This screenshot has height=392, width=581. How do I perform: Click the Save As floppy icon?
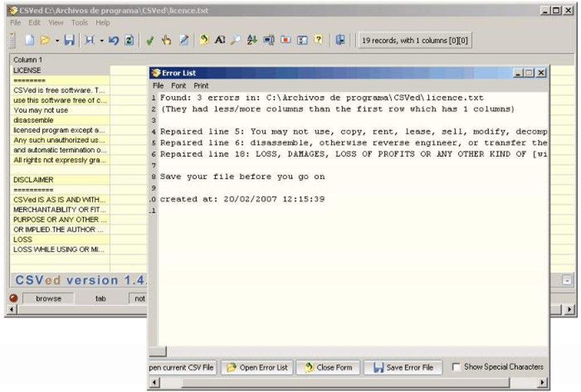89,40
